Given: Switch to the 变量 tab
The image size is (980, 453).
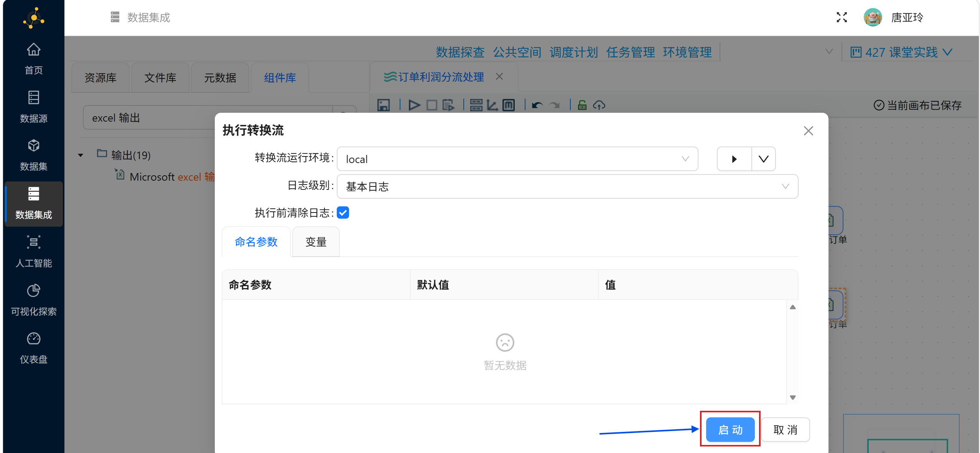Looking at the screenshot, I should coord(316,242).
